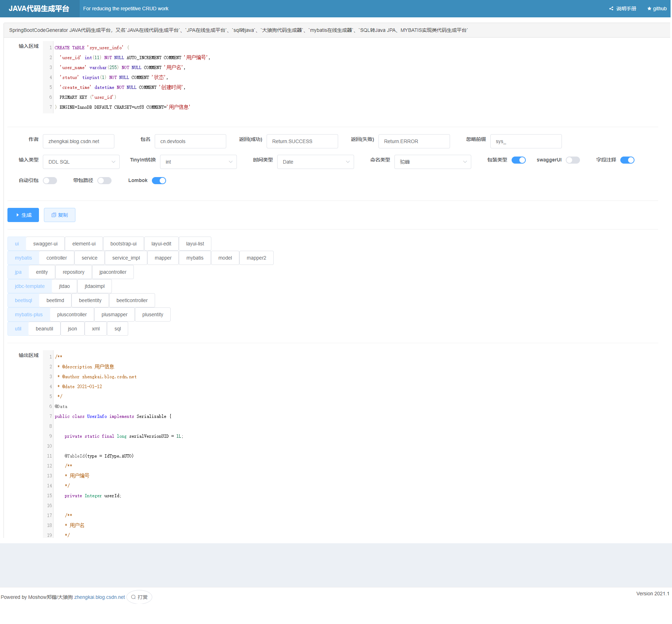Screen dimensions: 672x624
Task: Open the 输入类型 DDL SQL dropdown
Action: 81,162
